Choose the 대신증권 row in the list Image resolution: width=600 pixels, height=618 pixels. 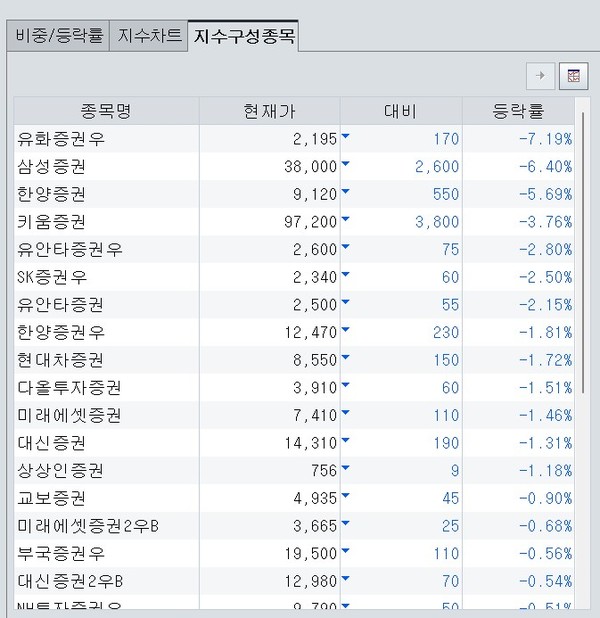click(52, 442)
